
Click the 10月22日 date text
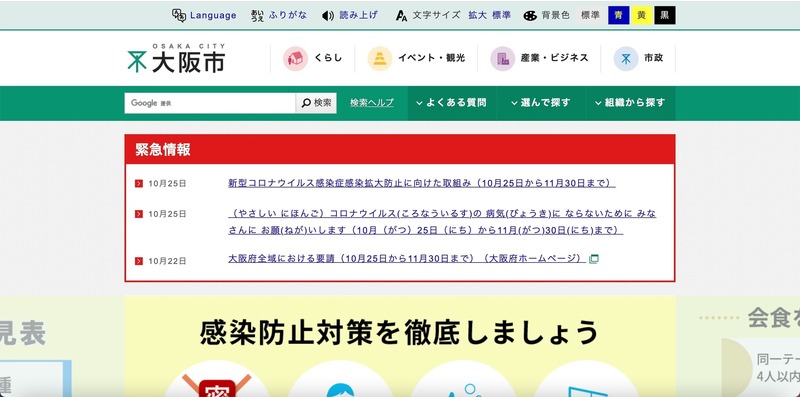pos(167,261)
